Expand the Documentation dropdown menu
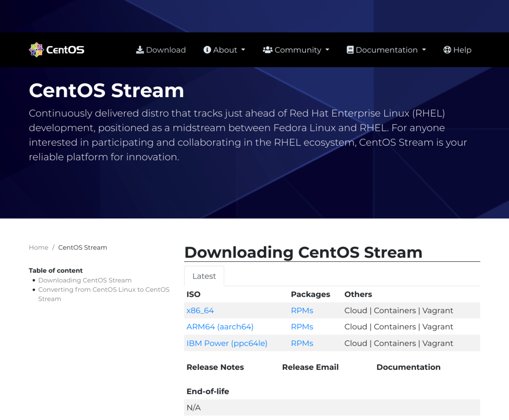 click(386, 50)
